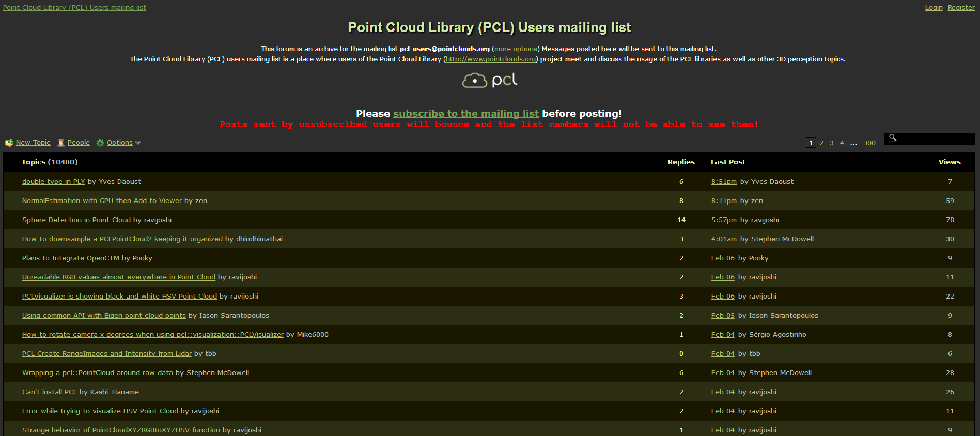Open 'Error while trying to visualize HSV' topic
Screen dimensions: 980x436
pyautogui.click(x=100, y=411)
